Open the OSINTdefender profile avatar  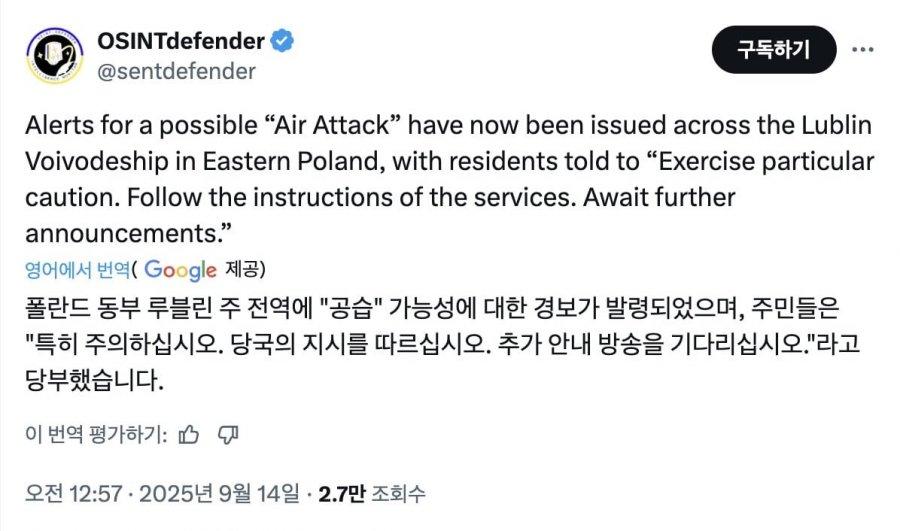pyautogui.click(x=54, y=56)
